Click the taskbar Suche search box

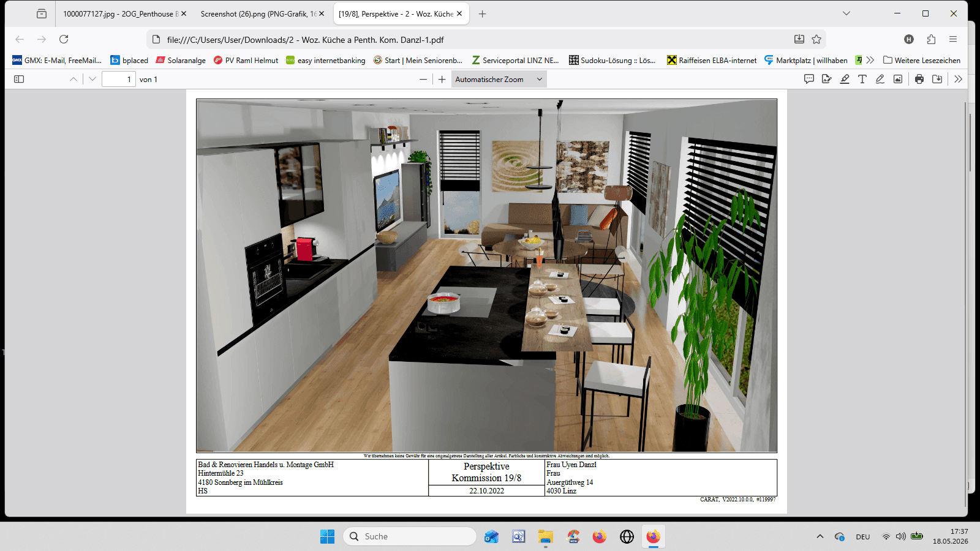click(x=410, y=536)
